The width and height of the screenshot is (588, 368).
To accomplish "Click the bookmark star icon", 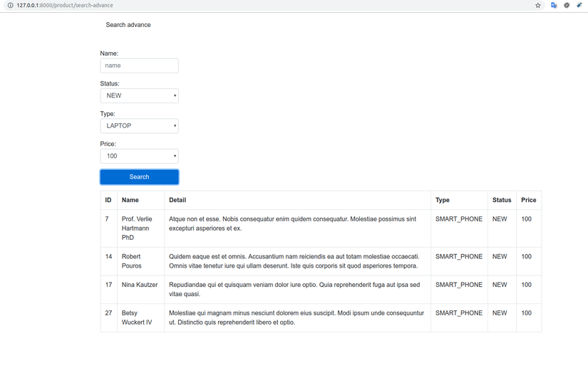I will (538, 5).
